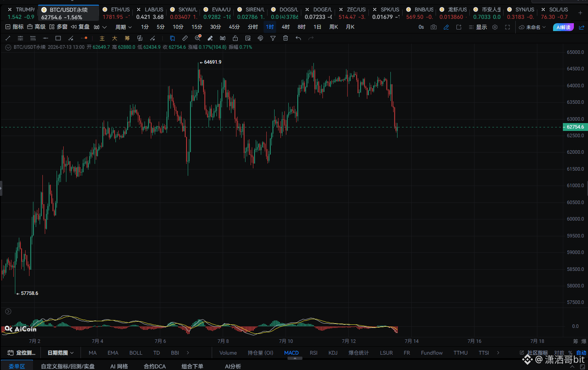The width and height of the screenshot is (588, 370).
Task: Undo the last drawing action
Action: [298, 38]
